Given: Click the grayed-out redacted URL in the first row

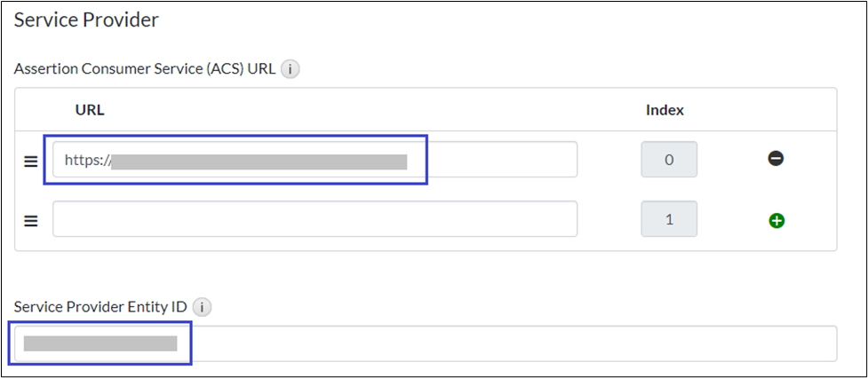Looking at the screenshot, I should tap(259, 161).
